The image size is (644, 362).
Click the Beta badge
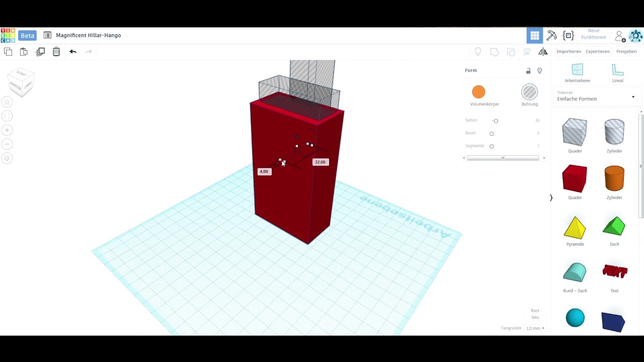28,35
